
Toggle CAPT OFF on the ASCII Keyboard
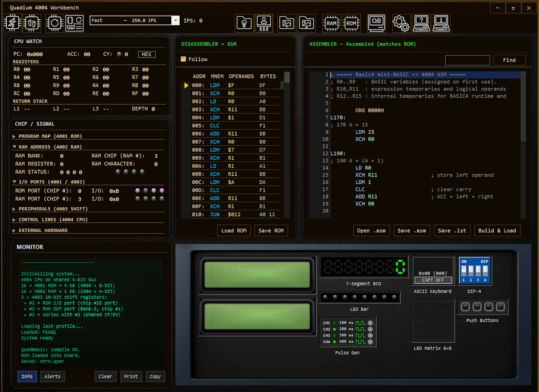tap(433, 280)
